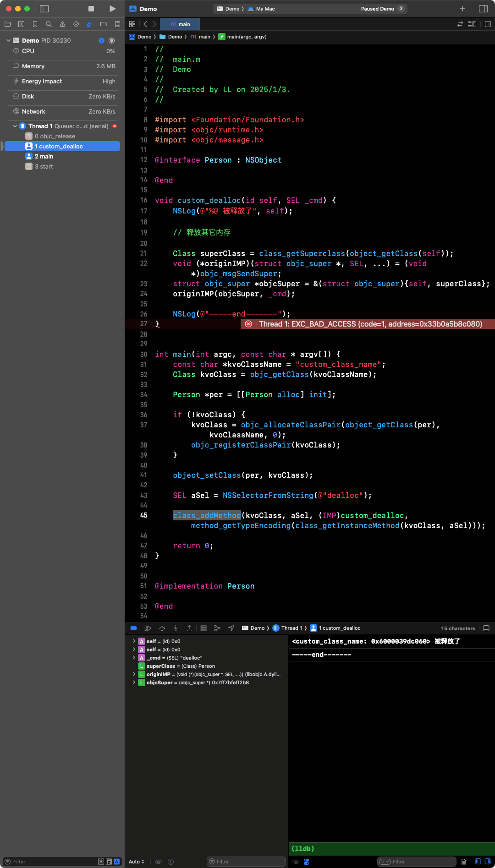The width and height of the screenshot is (495, 868).
Task: Open the Paused Demo activity status
Action: [377, 9]
